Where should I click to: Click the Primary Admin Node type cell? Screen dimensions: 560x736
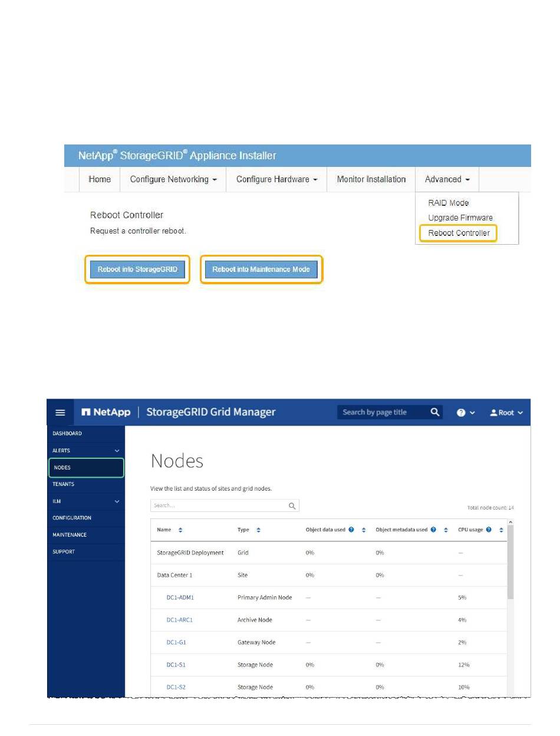pyautogui.click(x=265, y=597)
